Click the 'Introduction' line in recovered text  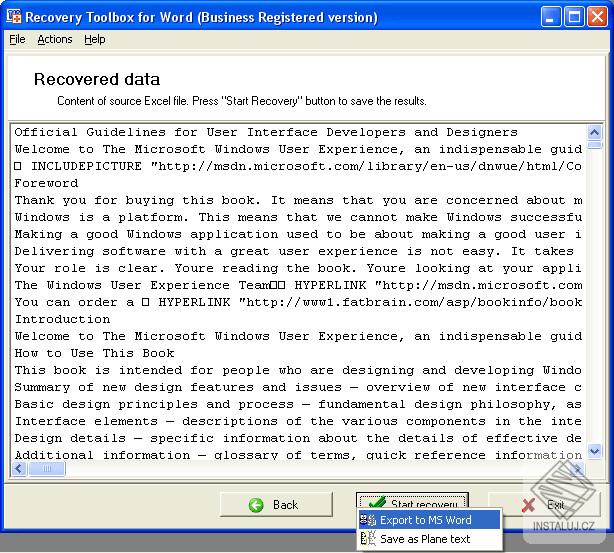coord(63,319)
